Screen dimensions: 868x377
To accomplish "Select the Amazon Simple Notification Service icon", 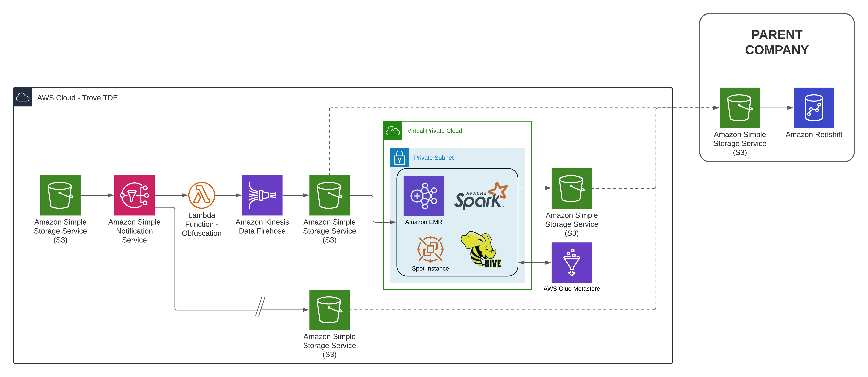I will [134, 195].
